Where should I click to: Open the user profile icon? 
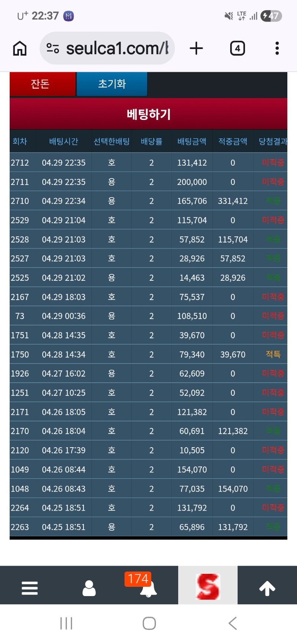(89, 588)
